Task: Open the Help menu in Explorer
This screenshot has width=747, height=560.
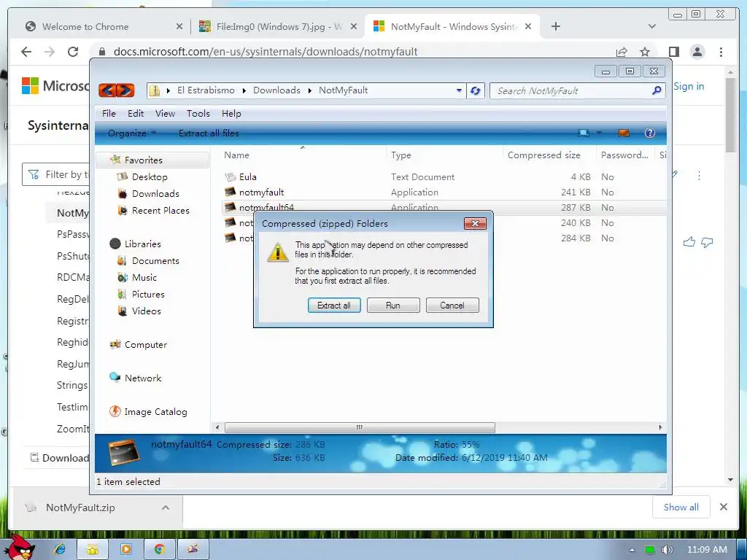Action: (x=231, y=113)
